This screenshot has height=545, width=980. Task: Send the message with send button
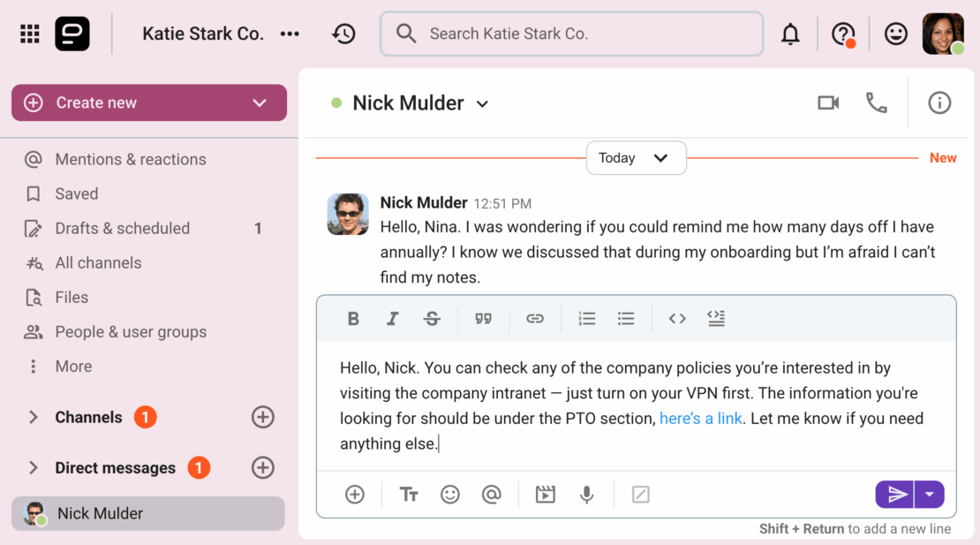896,495
